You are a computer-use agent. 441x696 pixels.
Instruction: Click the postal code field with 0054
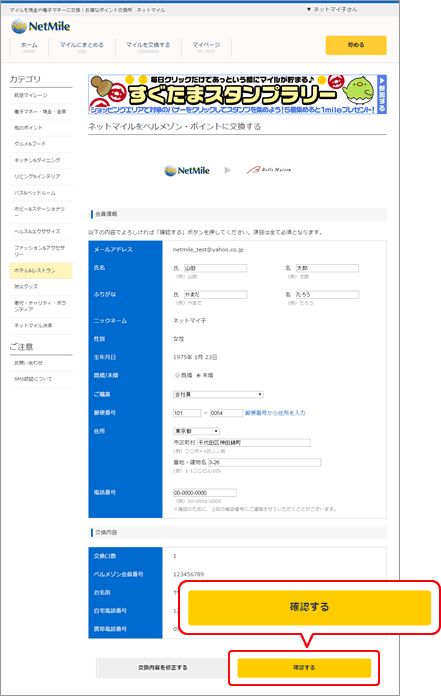click(226, 413)
